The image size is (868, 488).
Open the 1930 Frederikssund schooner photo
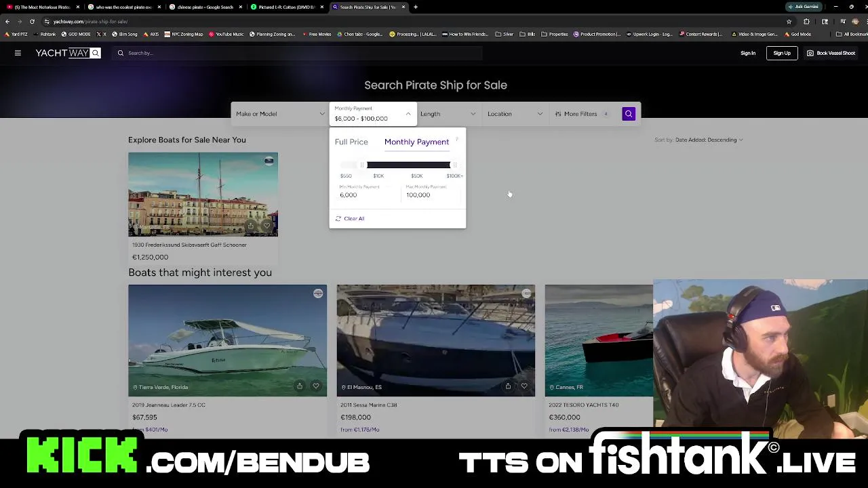point(203,195)
